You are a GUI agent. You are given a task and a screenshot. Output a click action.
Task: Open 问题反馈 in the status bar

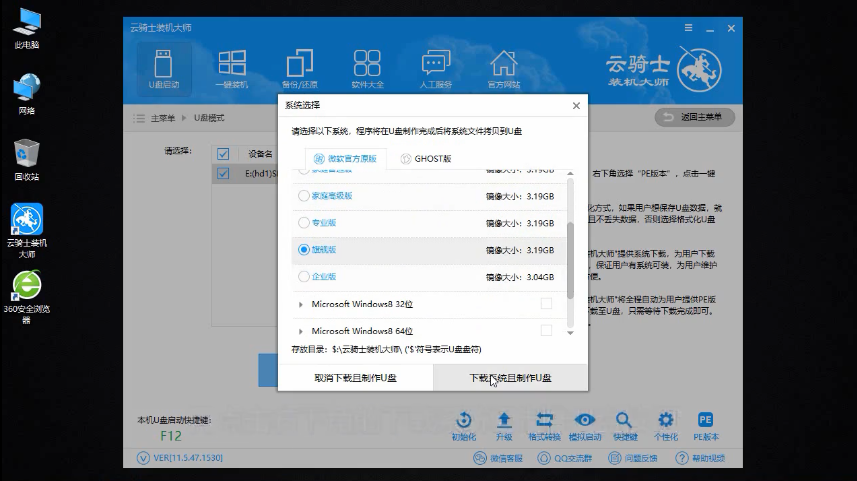coord(633,458)
